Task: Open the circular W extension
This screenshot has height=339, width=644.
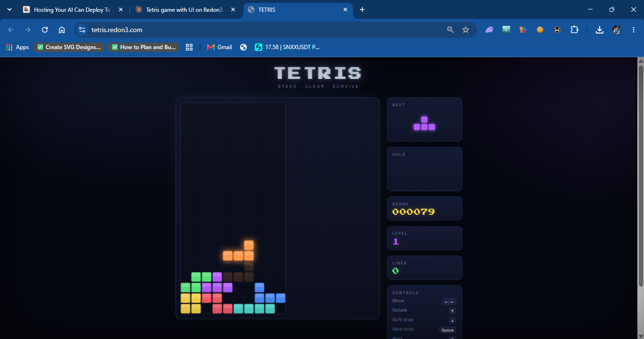Action: tap(557, 30)
